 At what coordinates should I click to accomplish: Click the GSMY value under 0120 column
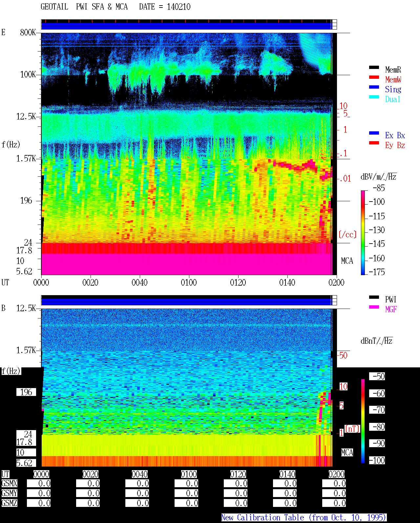pyautogui.click(x=236, y=493)
